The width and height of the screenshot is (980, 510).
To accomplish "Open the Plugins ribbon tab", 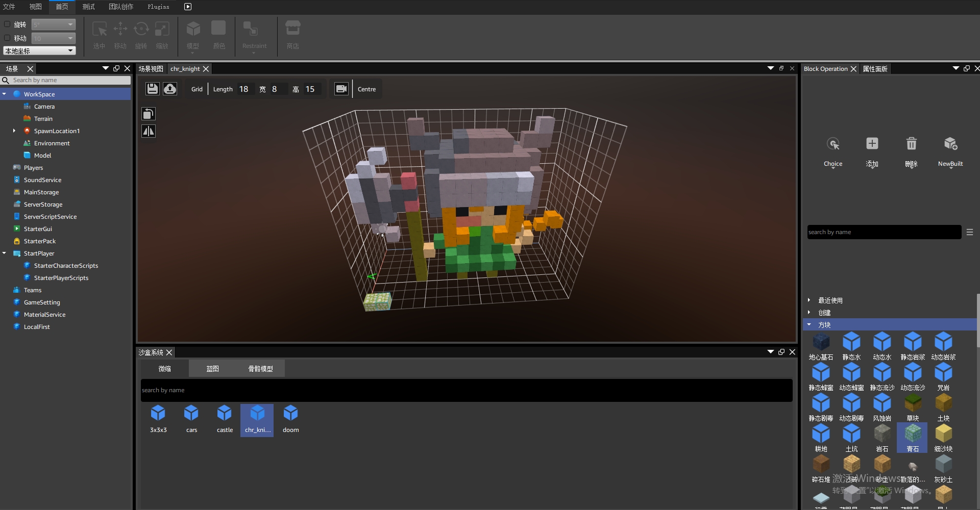I will 158,7.
